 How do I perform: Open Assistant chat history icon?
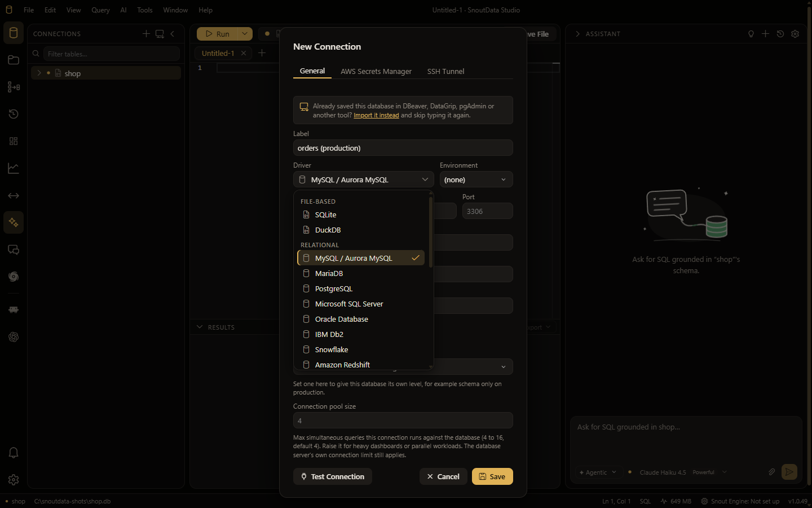pos(780,34)
